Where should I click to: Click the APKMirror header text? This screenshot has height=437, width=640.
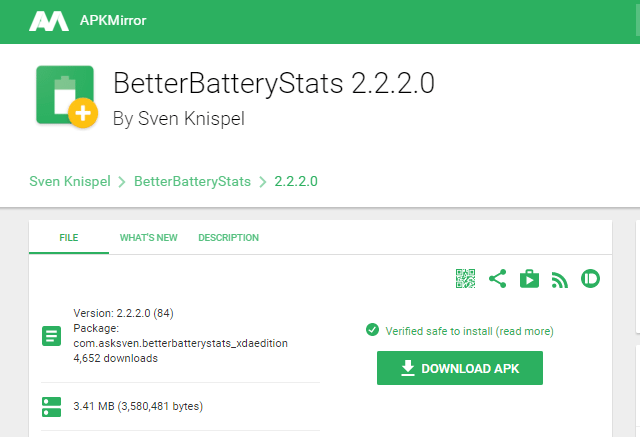pyautogui.click(x=113, y=20)
